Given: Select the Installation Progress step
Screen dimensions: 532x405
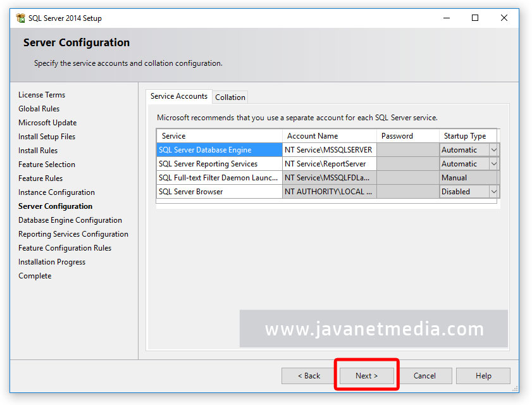Looking at the screenshot, I should pyautogui.click(x=51, y=261).
